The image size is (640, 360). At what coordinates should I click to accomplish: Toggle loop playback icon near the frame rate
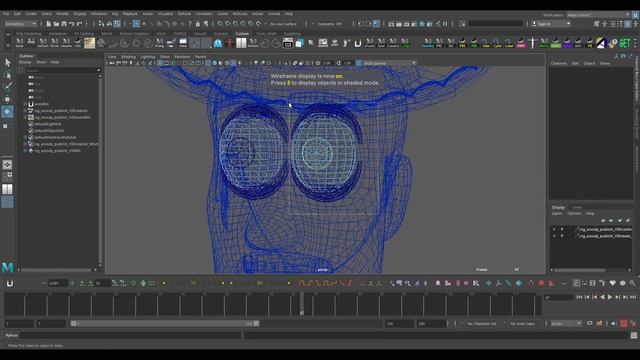590,324
